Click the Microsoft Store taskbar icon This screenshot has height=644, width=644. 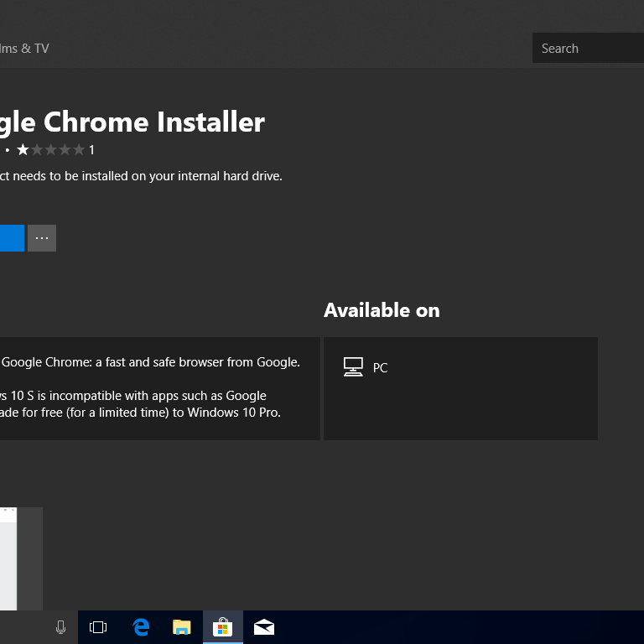pos(222,627)
